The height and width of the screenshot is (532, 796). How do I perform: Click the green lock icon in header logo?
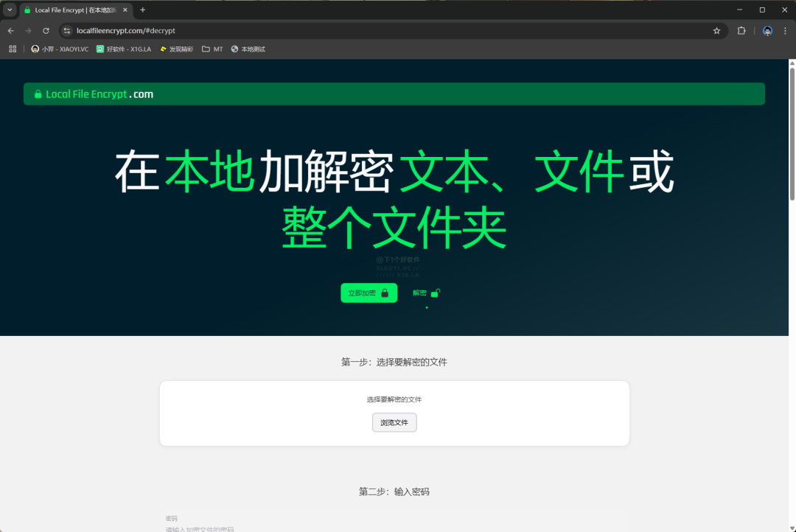(x=38, y=94)
